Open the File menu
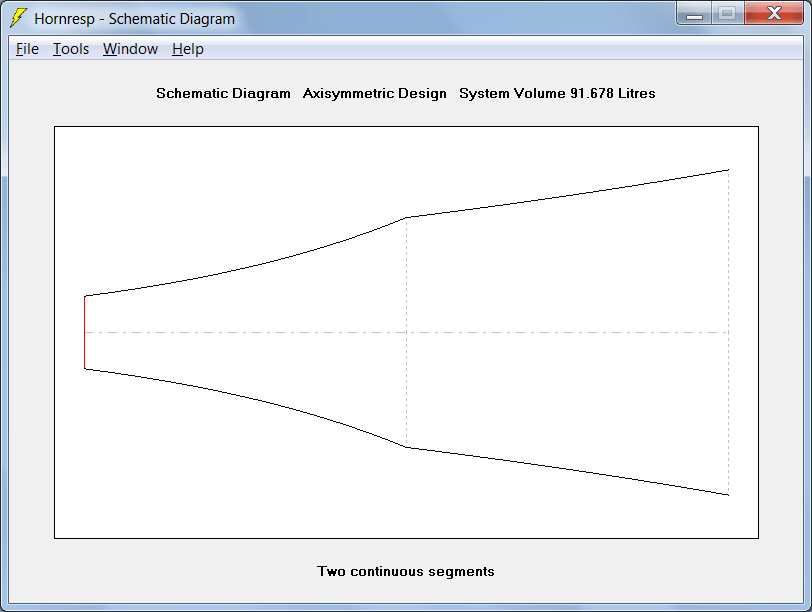Viewport: 812px width, 612px height. point(27,49)
